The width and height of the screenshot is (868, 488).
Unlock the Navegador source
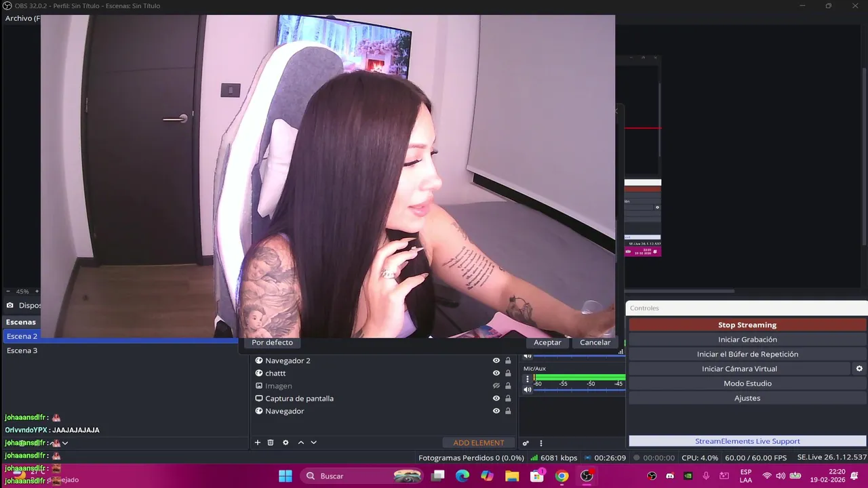(x=508, y=411)
